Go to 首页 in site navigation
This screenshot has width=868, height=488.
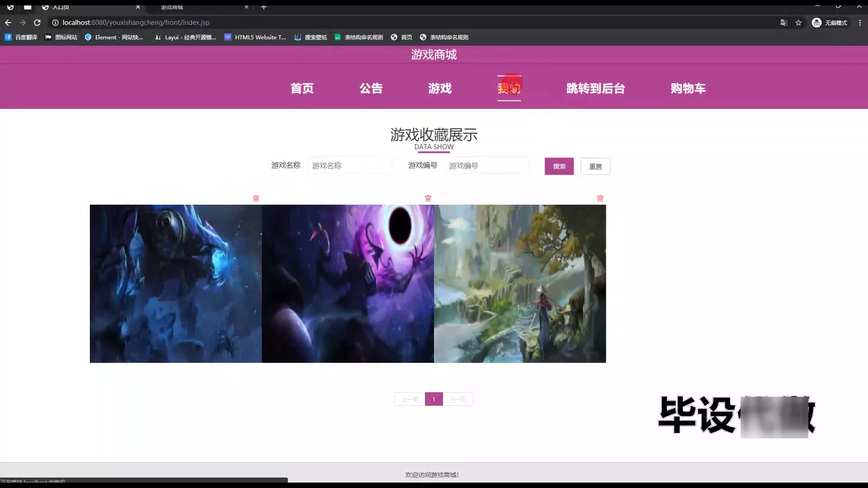[302, 88]
